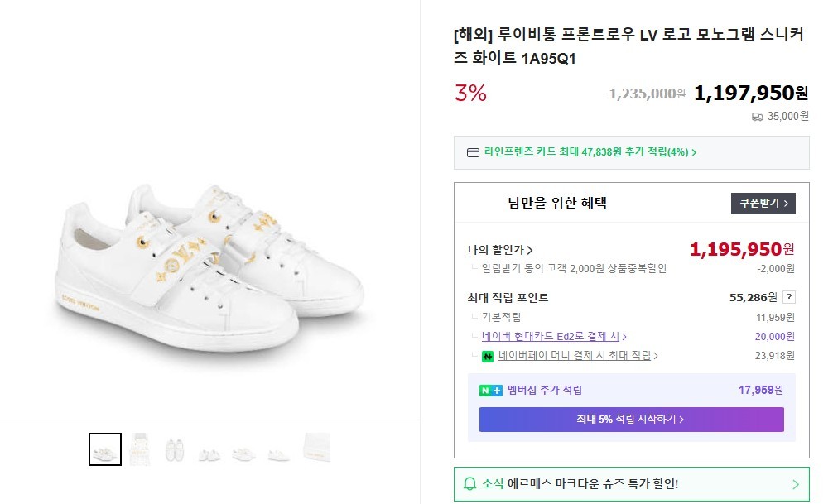Select the first selected sneaker thumbnail
The height and width of the screenshot is (504, 833).
tap(105, 449)
